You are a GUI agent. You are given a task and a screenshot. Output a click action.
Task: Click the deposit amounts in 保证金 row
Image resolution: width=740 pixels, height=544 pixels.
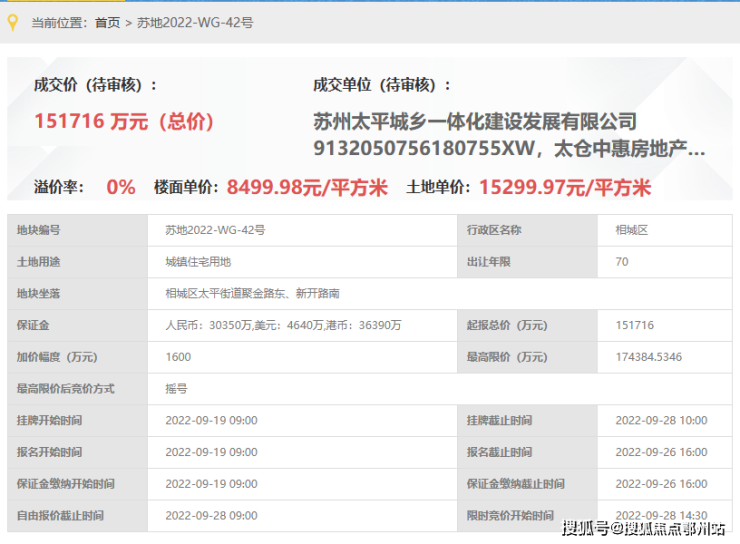283,325
